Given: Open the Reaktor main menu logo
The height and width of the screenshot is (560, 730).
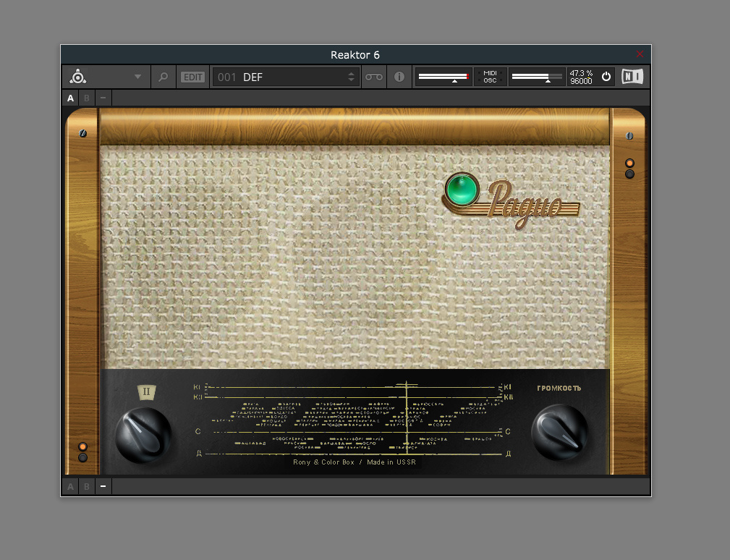Looking at the screenshot, I should coord(77,77).
